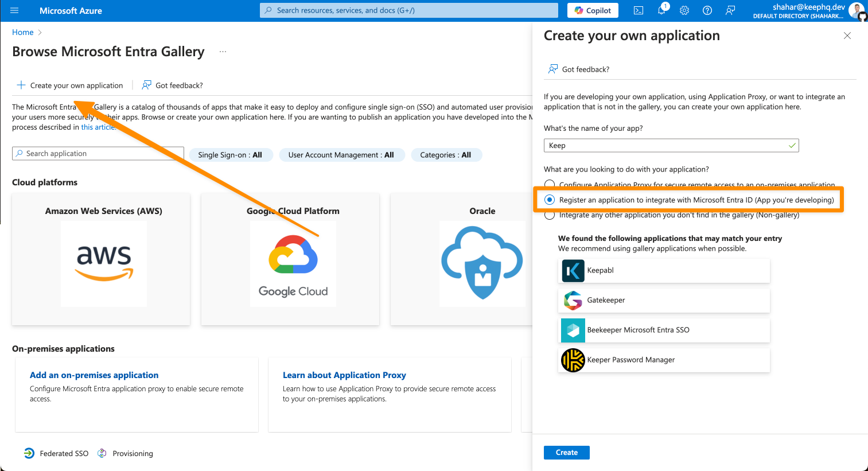The height and width of the screenshot is (471, 868).
Task: Select the Google Cloud Platform card
Action: (290, 259)
